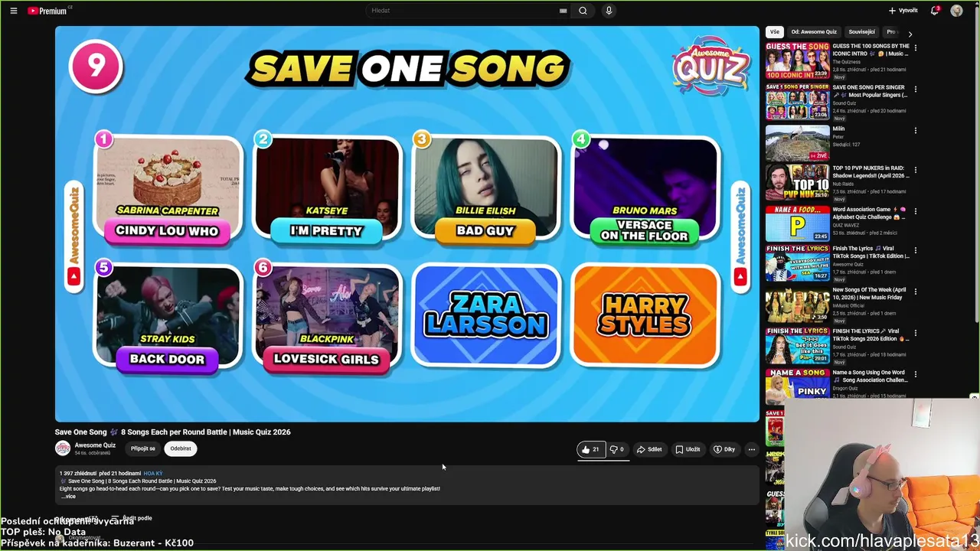
Task: Click the InMusic Official channel name
Action: pos(848,306)
